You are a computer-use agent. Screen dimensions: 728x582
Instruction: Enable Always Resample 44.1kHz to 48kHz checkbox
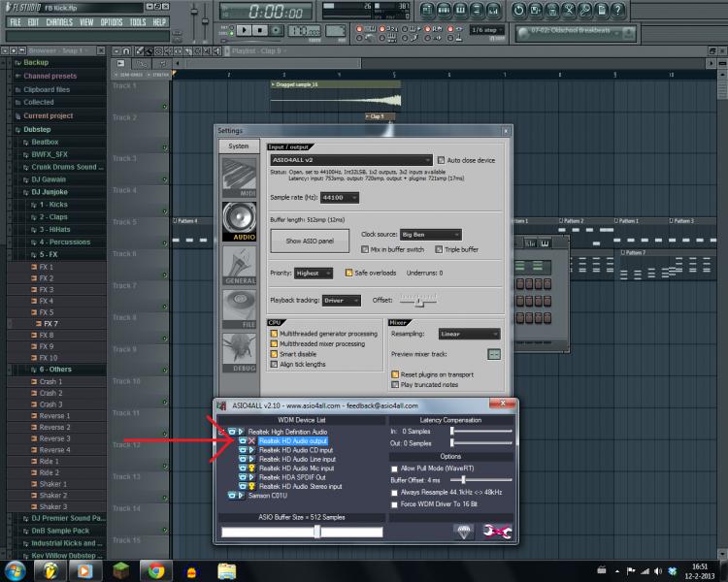(395, 493)
